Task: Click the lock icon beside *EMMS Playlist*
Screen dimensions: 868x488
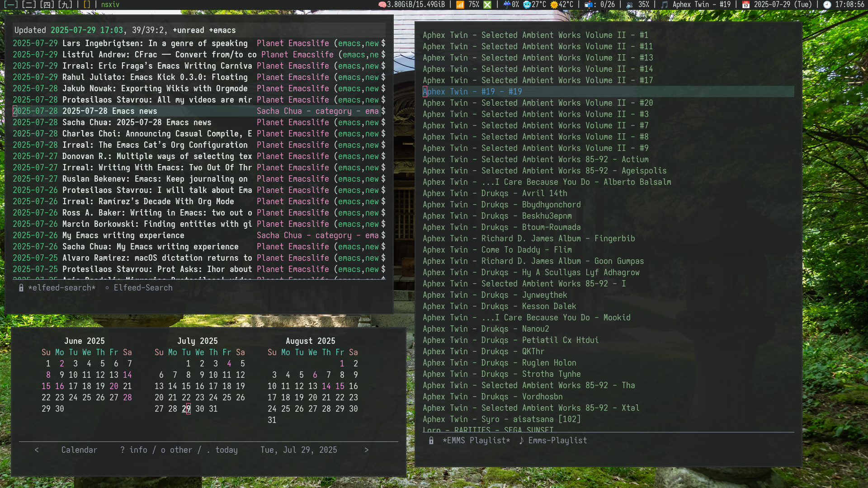Action: point(431,441)
